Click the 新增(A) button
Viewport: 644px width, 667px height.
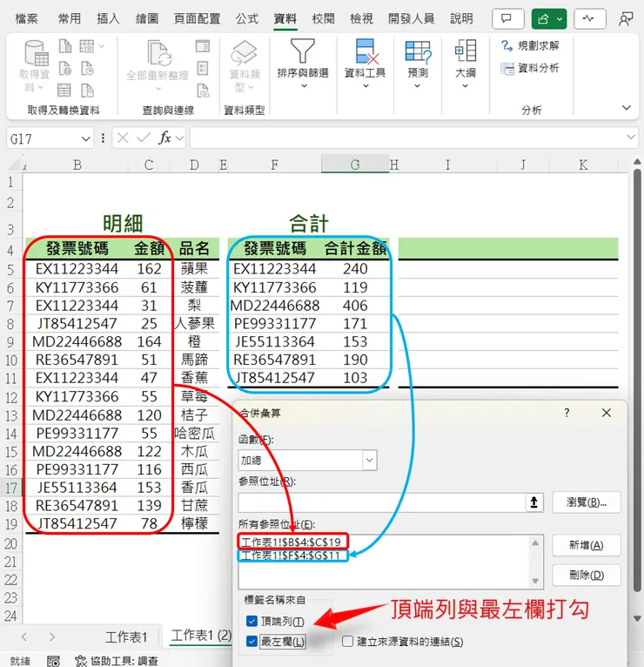(x=587, y=545)
